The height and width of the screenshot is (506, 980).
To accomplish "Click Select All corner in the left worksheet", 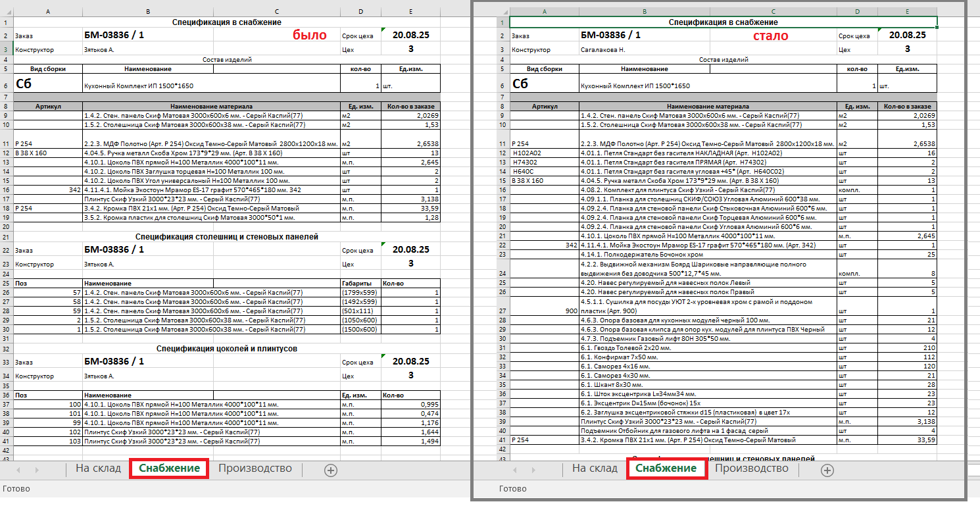I will coord(7,12).
